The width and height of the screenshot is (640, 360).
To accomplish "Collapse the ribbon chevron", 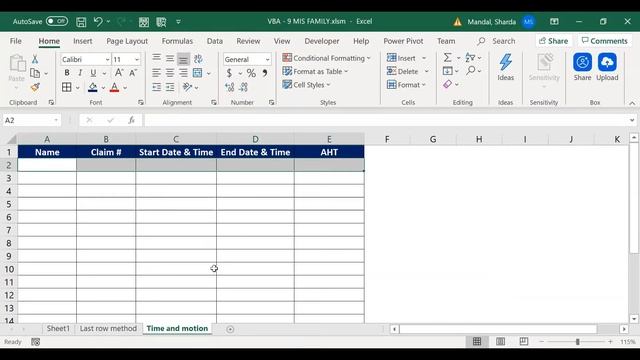I will click(x=632, y=103).
